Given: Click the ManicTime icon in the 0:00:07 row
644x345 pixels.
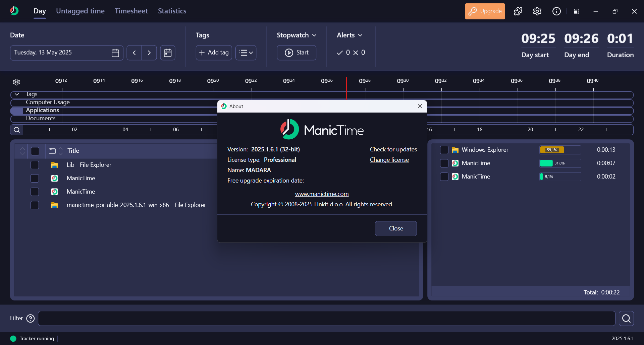Looking at the screenshot, I should (455, 163).
